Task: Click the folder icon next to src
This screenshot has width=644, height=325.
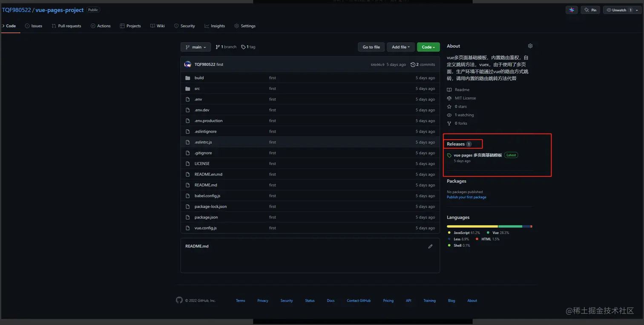Action: [188, 89]
